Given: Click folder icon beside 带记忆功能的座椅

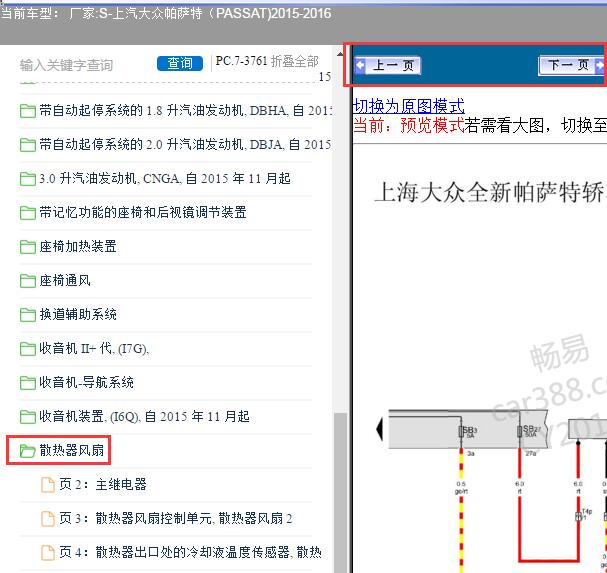Looking at the screenshot, I should point(27,213).
